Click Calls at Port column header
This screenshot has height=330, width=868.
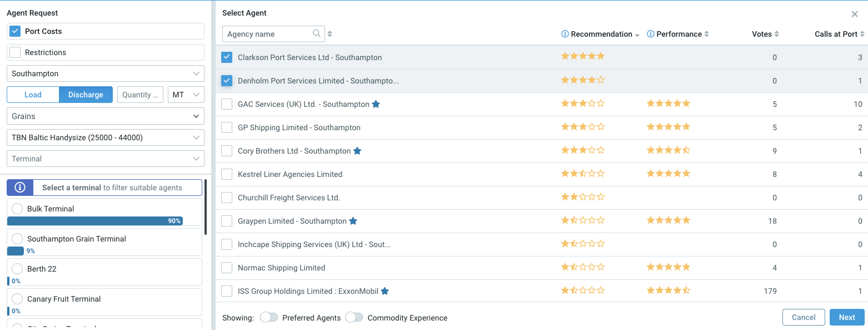(836, 34)
